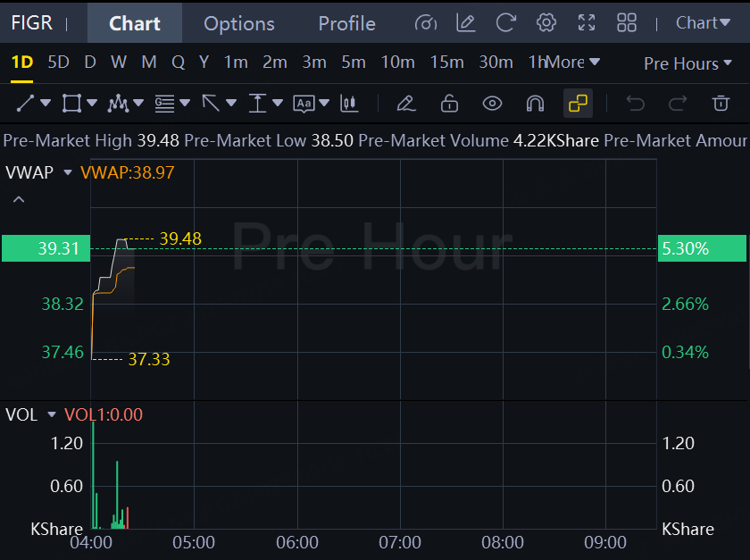The height and width of the screenshot is (560, 750).
Task: Expand line tool dropdown arrow
Action: pyautogui.click(x=46, y=103)
